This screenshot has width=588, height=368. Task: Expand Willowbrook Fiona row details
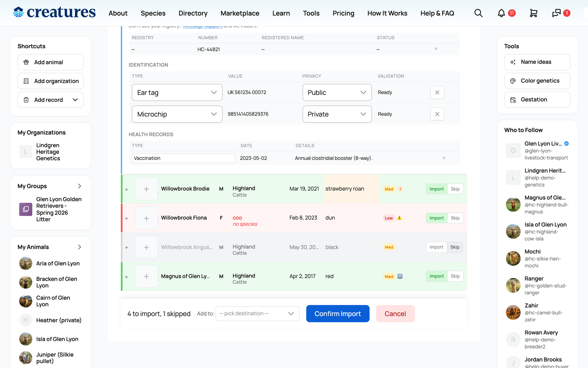click(127, 218)
